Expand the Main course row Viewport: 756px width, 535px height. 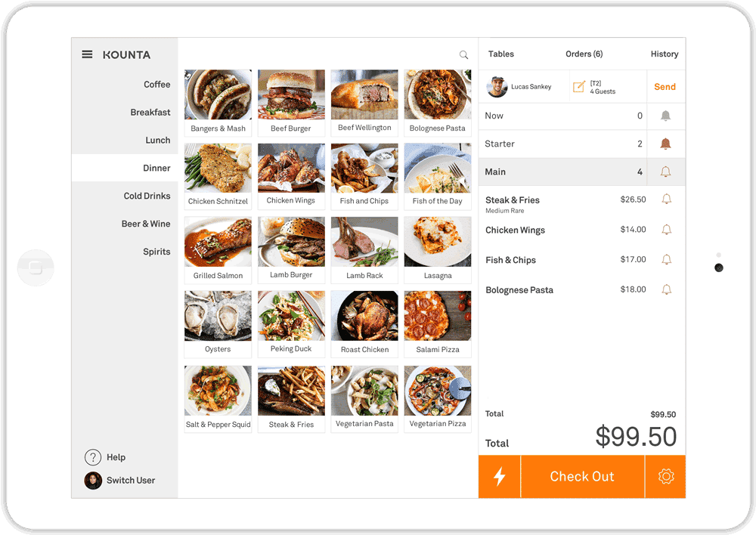point(562,172)
